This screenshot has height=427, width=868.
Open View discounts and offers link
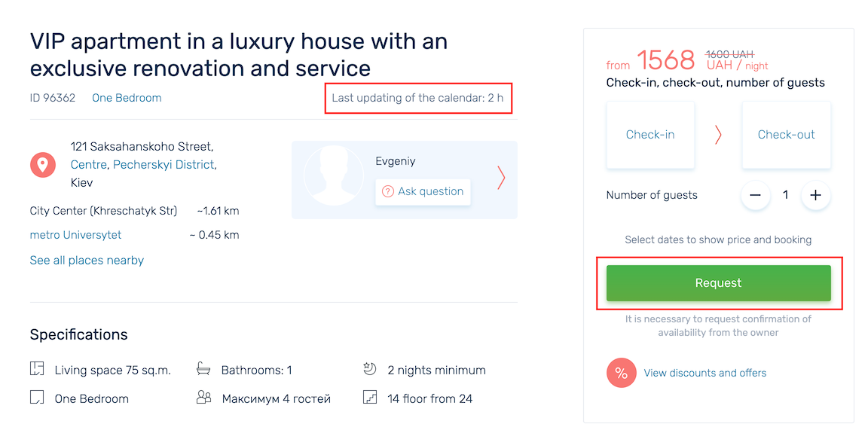[x=704, y=374]
